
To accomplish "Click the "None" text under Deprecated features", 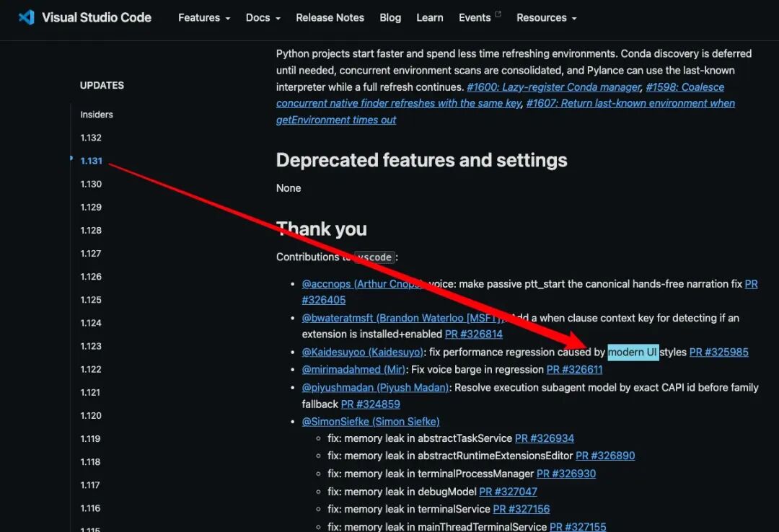I will point(288,188).
